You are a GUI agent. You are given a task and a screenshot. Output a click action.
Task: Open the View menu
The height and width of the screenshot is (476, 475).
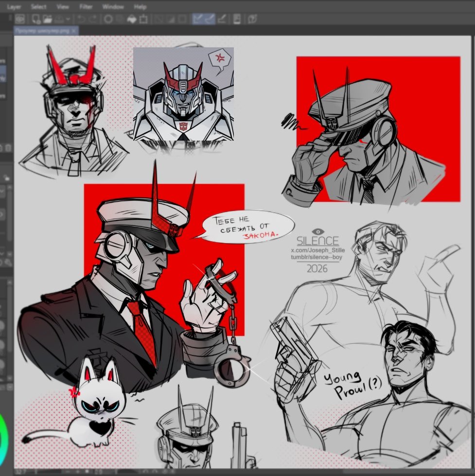tap(63, 7)
